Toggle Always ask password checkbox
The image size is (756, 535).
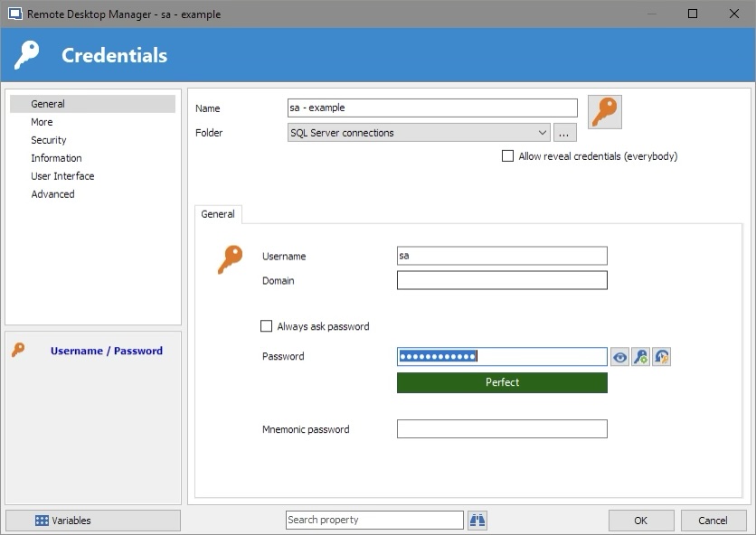pos(266,326)
